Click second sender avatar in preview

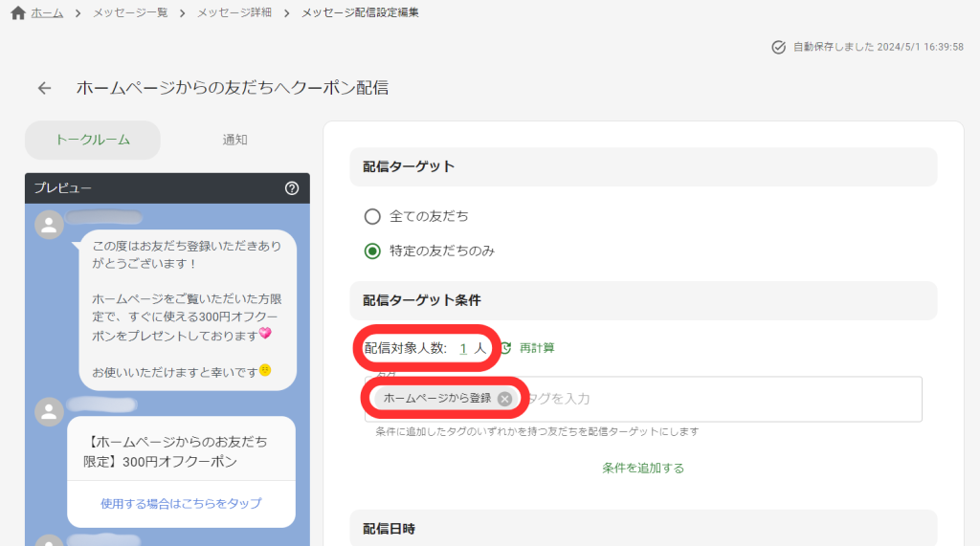49,411
